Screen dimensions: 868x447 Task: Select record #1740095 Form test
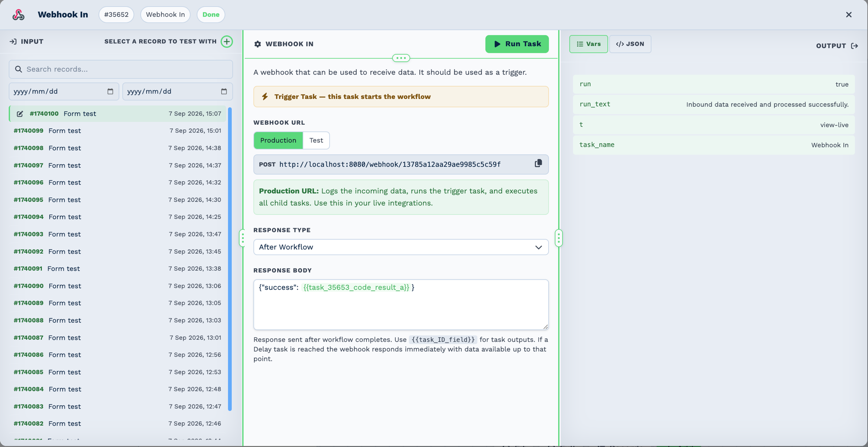[x=117, y=200]
